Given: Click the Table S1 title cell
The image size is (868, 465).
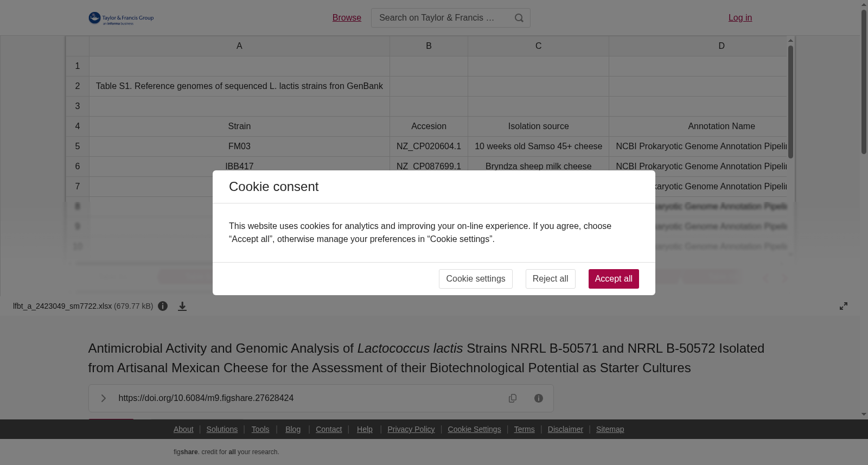Looking at the screenshot, I should pos(239,86).
